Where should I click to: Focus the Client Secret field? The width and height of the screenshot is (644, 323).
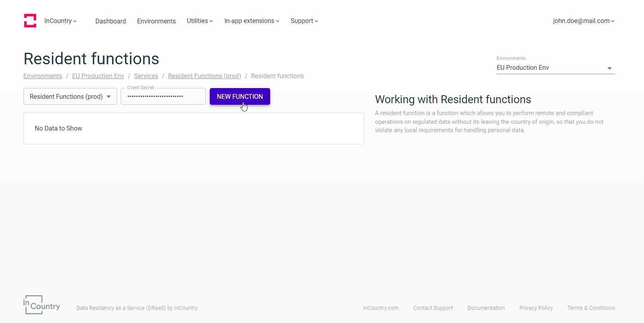pyautogui.click(x=163, y=96)
